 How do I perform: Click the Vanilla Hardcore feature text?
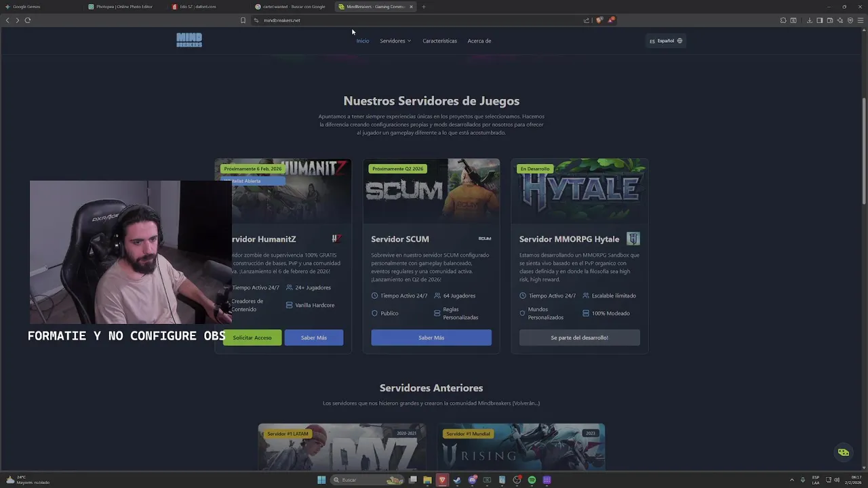click(x=315, y=305)
